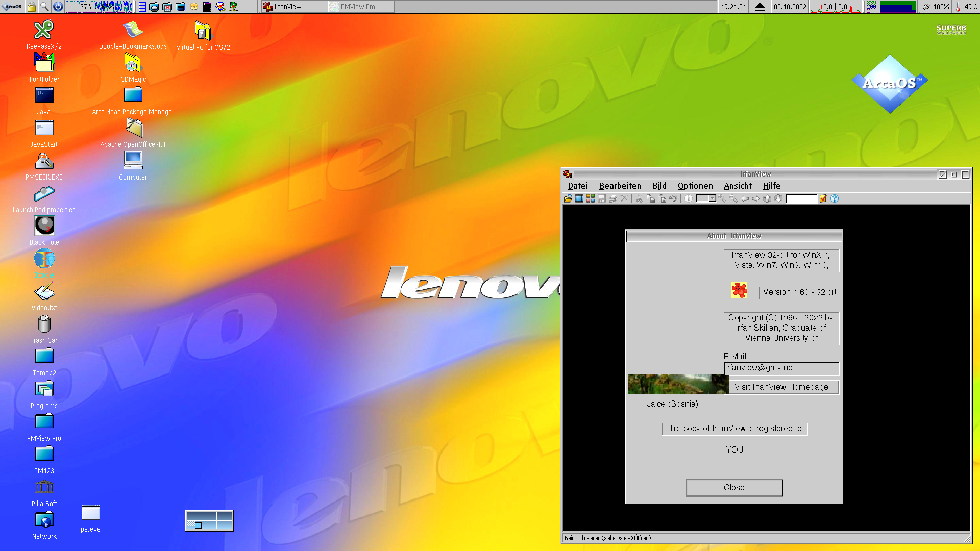
Task: Select the Network desktop icon
Action: [x=44, y=525]
